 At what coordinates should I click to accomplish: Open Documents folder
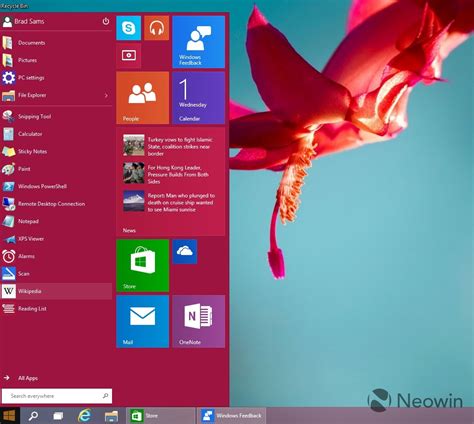pyautogui.click(x=57, y=43)
